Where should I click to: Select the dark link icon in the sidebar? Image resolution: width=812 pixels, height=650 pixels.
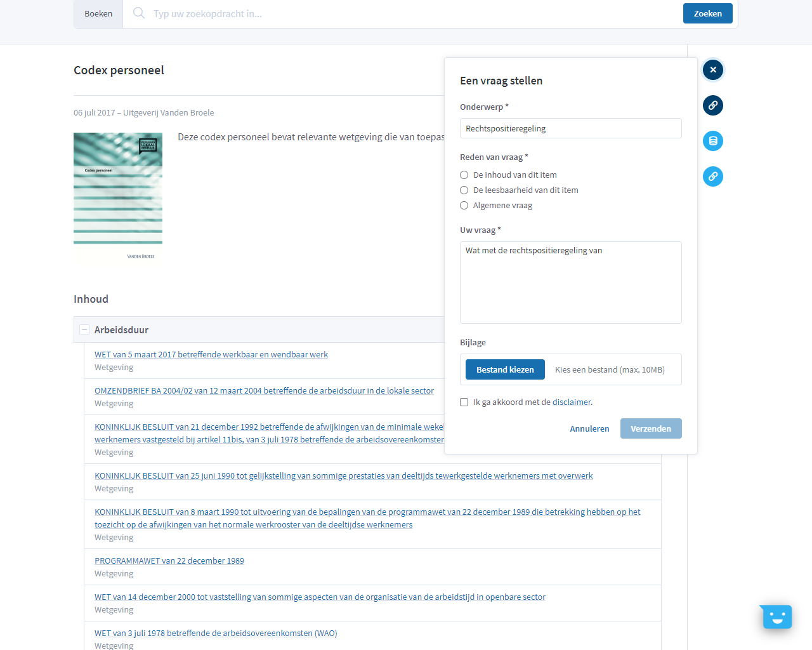[712, 105]
